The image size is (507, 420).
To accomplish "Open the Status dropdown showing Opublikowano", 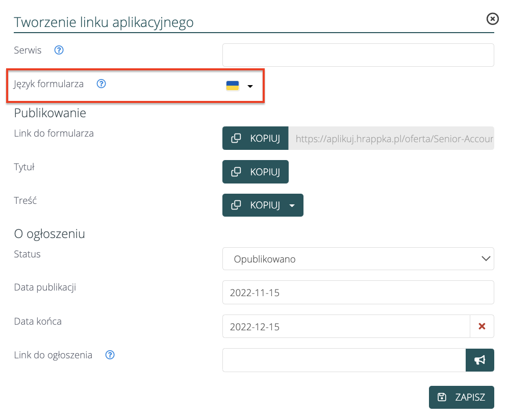I will click(358, 259).
